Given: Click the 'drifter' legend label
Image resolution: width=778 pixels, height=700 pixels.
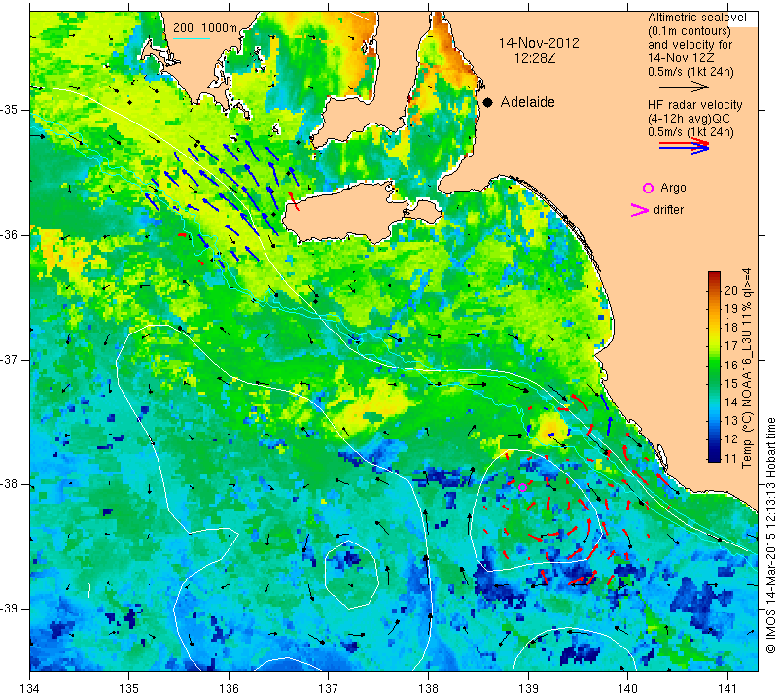Looking at the screenshot, I should point(668,210).
